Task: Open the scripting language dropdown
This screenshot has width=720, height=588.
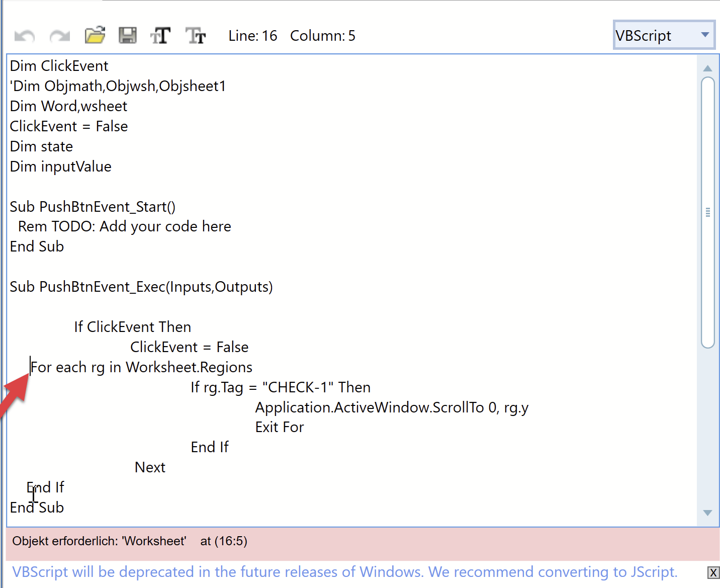Action: 705,35
